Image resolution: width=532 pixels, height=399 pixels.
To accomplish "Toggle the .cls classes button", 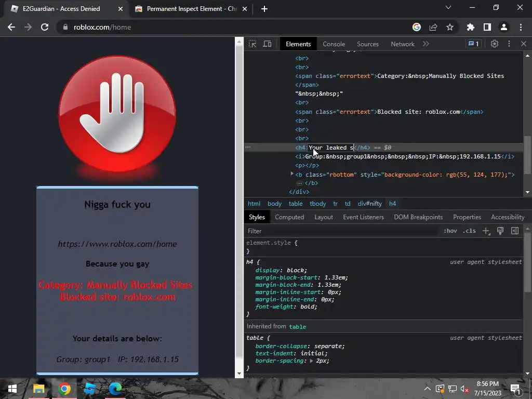I will coord(470,231).
